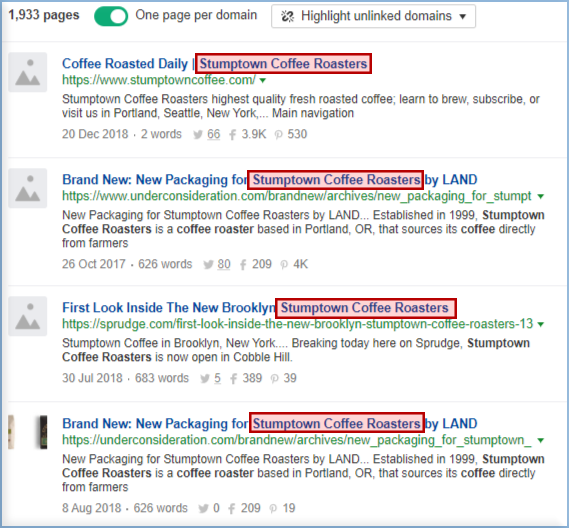The height and width of the screenshot is (528, 569).
Task: Click the Pinterest icon next to 4K
Action: click(x=284, y=265)
